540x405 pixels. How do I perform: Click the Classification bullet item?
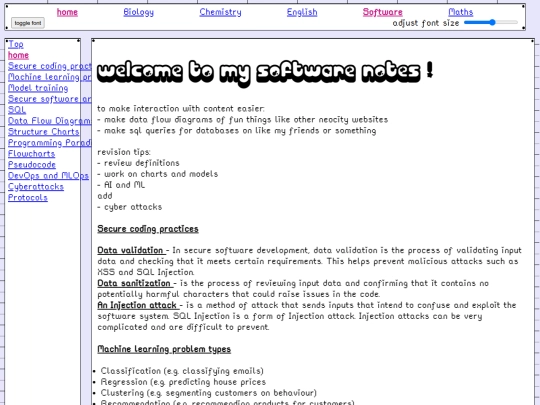click(182, 371)
